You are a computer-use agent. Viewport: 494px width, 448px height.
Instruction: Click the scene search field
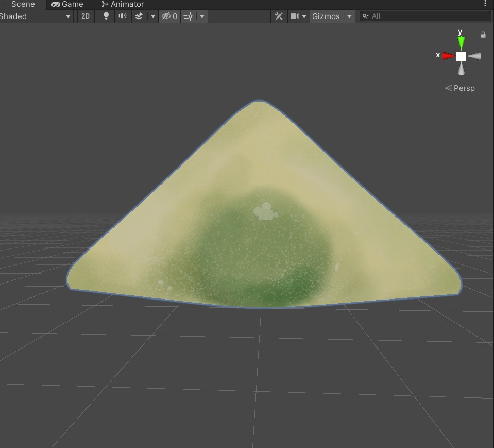(x=425, y=16)
